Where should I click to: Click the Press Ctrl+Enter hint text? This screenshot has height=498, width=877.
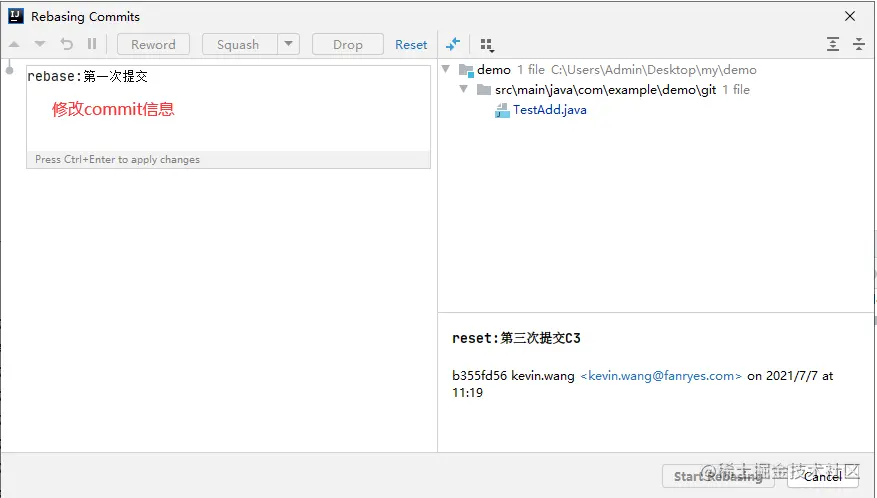pos(117,159)
